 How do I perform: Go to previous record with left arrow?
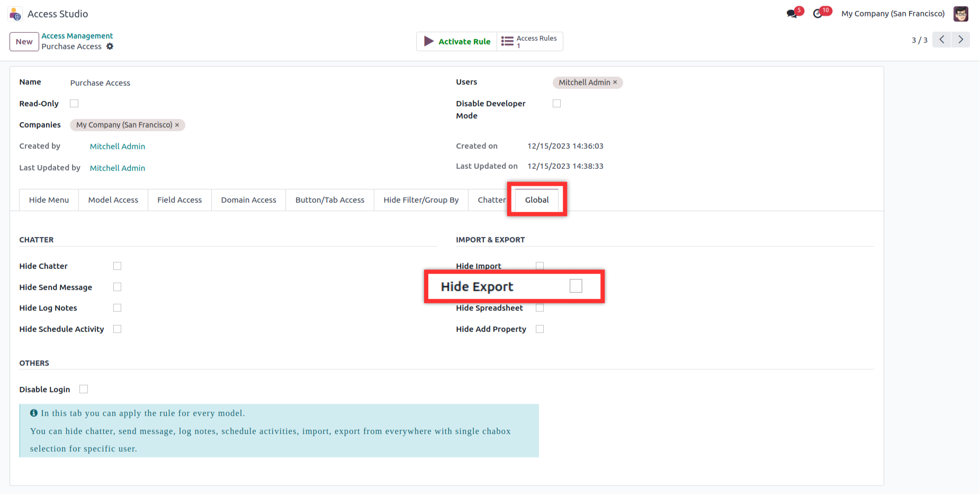(942, 40)
